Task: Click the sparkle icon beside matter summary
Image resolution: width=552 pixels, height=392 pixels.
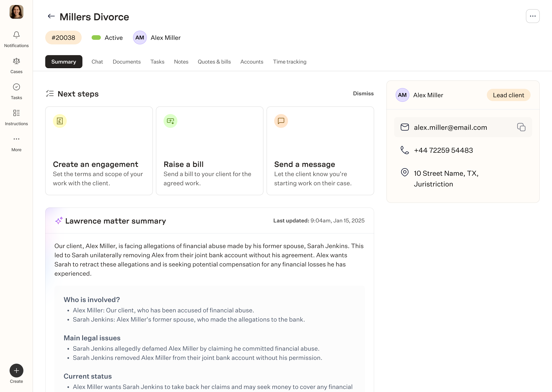Action: 59,221
